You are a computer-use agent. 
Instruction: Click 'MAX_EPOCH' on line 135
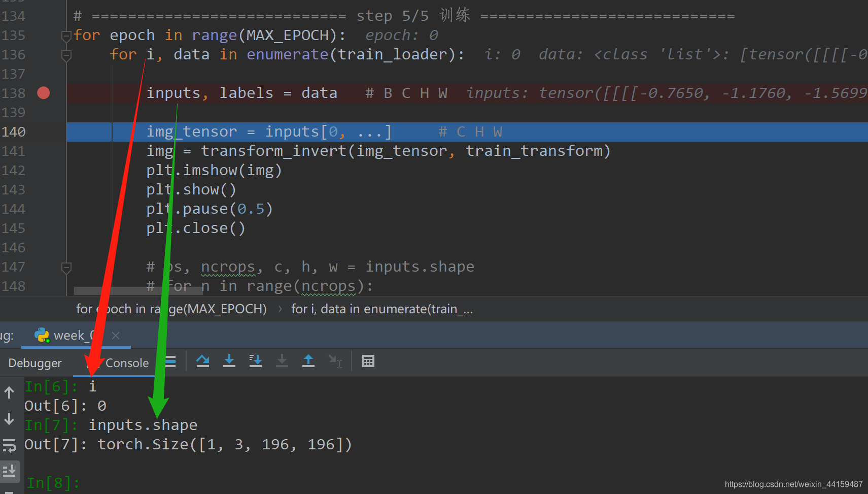tap(288, 35)
